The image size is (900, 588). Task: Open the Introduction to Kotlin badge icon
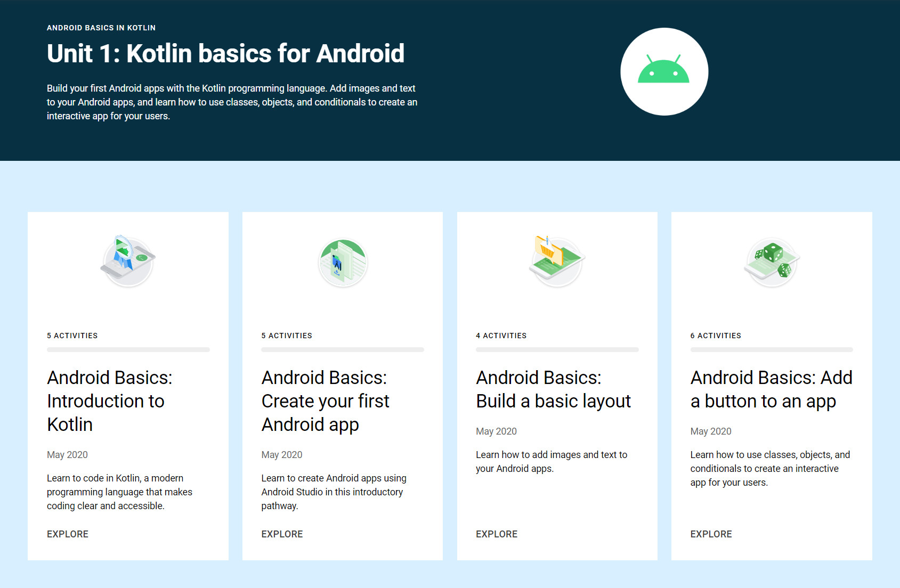tap(128, 262)
